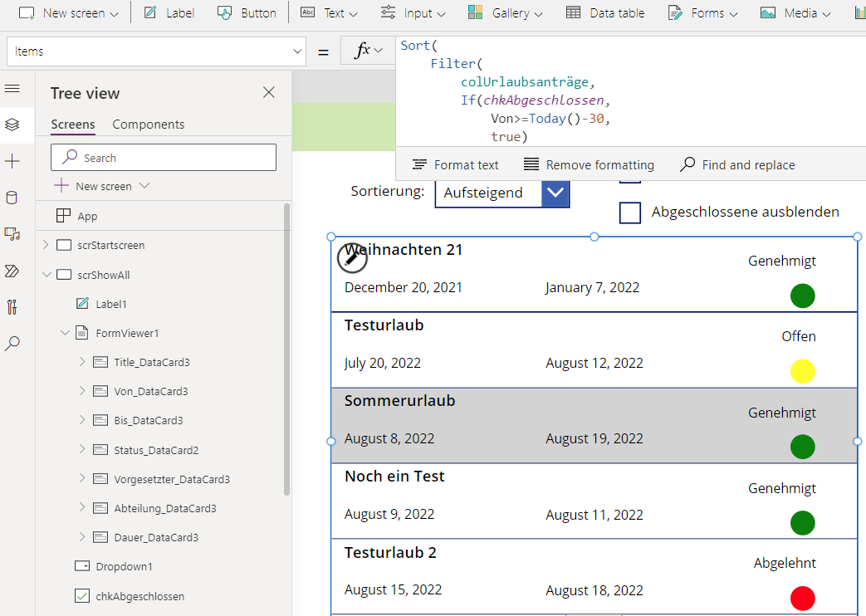Click Format text button
866x616 pixels.
point(455,164)
